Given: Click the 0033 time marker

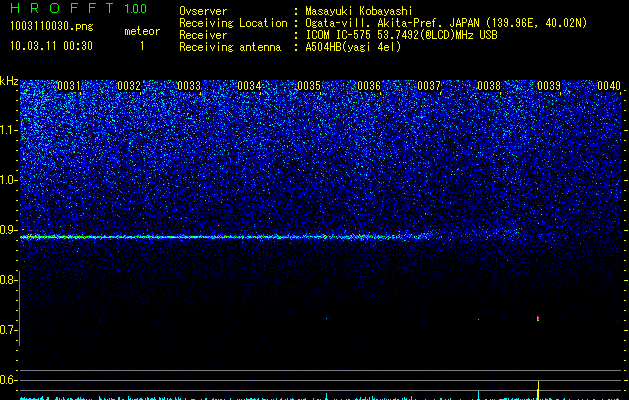Looking at the screenshot, I should coord(189,86).
